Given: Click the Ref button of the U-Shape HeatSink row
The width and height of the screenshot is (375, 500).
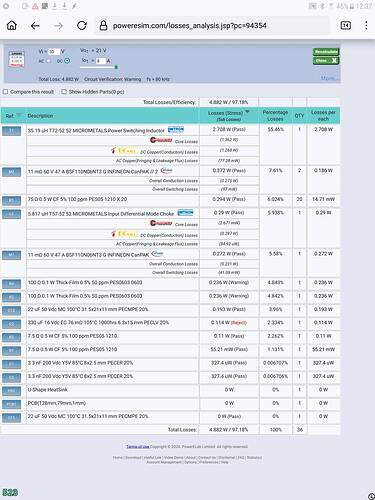Looking at the screenshot, I should [12, 391].
